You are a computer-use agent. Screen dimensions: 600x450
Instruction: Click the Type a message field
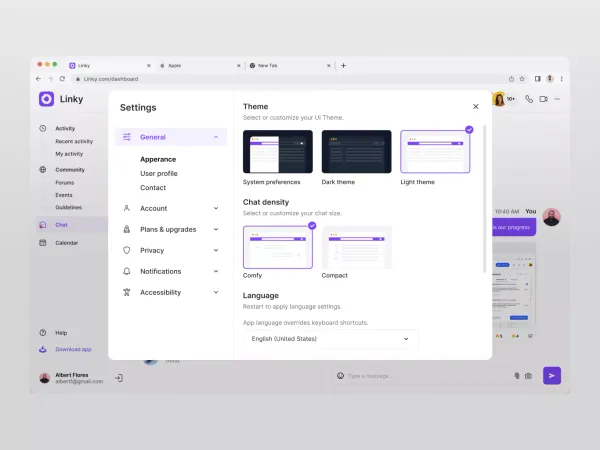(425, 376)
